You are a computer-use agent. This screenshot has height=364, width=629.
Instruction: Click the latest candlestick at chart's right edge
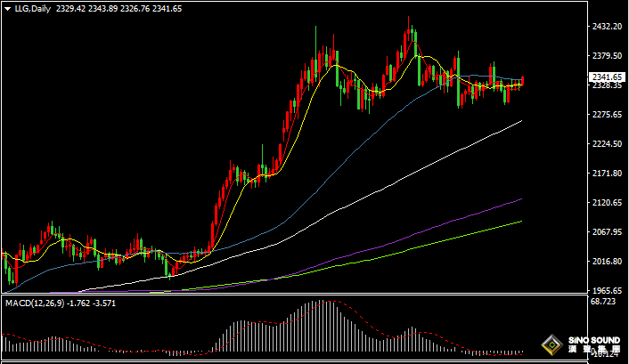click(x=522, y=81)
